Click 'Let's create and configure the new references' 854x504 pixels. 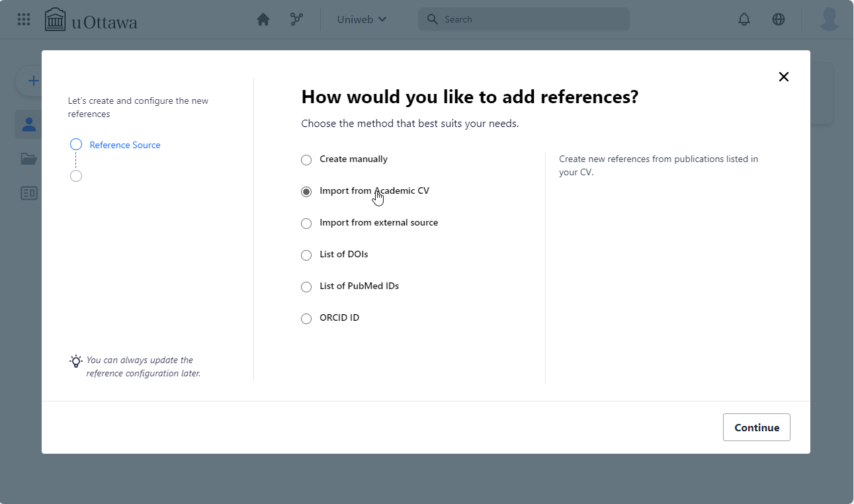(138, 107)
